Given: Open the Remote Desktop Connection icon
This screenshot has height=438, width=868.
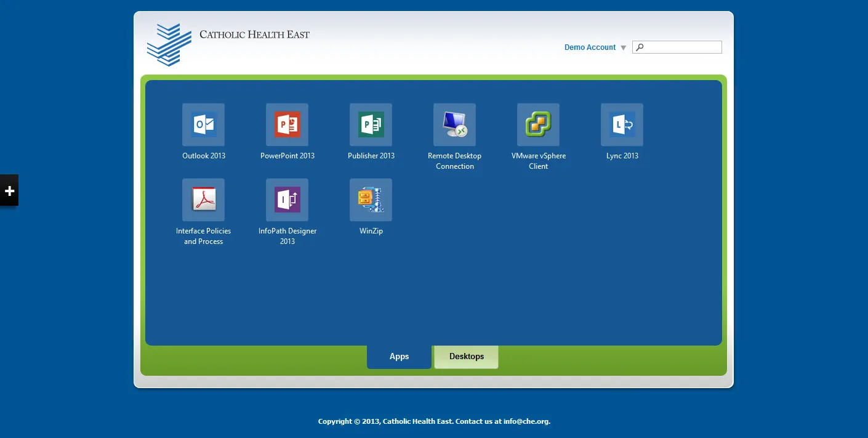Looking at the screenshot, I should 454,124.
